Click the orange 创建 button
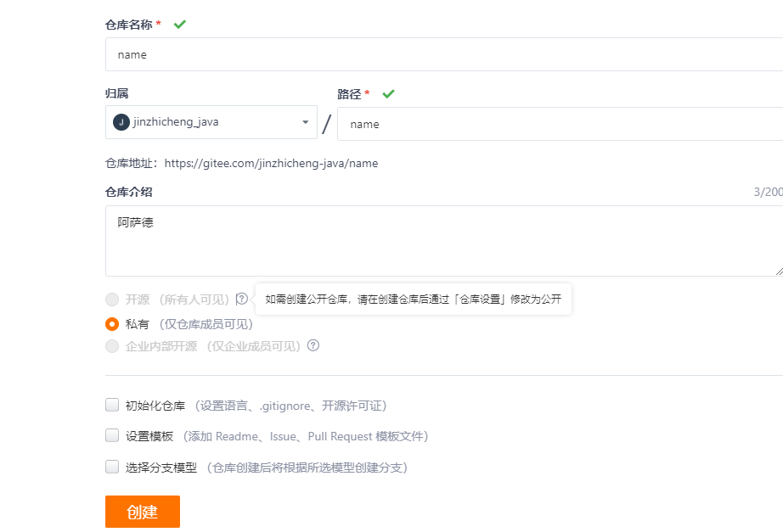 pos(143,512)
